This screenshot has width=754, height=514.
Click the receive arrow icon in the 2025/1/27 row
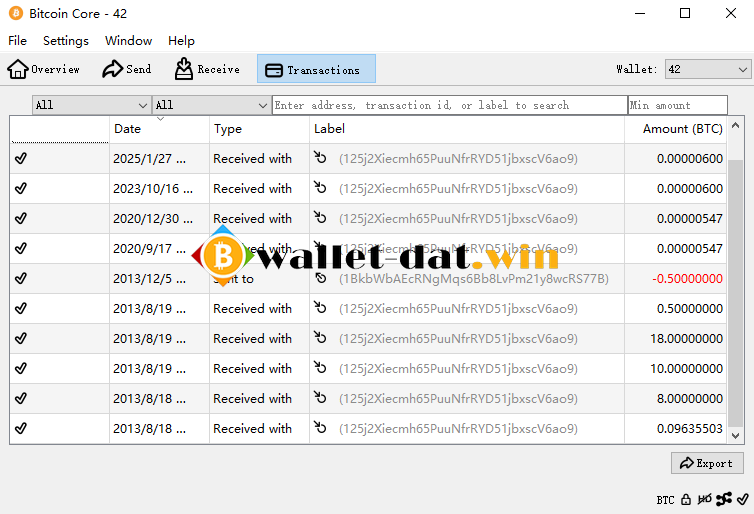(x=320, y=157)
